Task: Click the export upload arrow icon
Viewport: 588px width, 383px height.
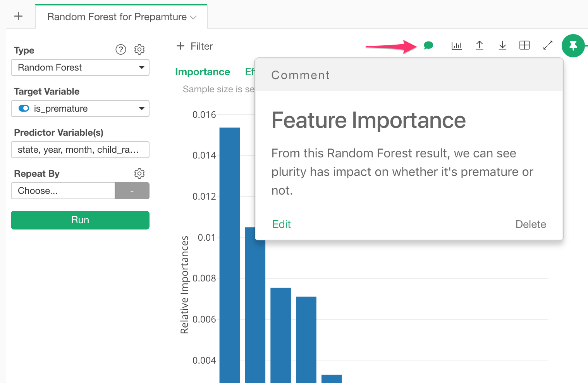Action: [480, 45]
